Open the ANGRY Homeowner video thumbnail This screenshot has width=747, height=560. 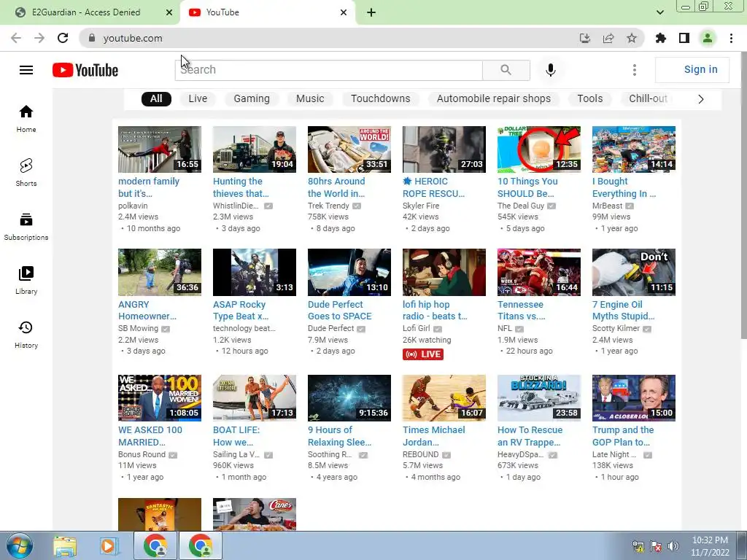point(160,272)
